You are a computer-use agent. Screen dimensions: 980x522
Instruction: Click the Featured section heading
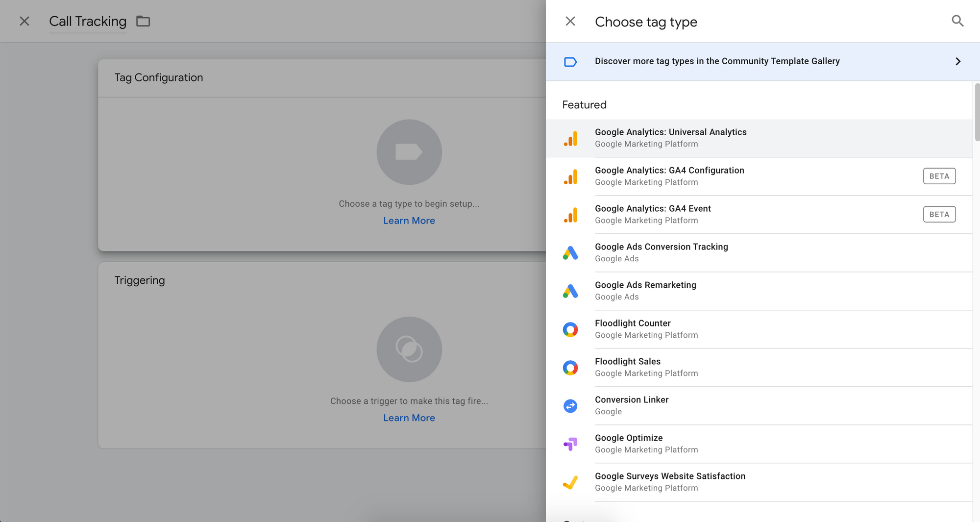(x=584, y=105)
